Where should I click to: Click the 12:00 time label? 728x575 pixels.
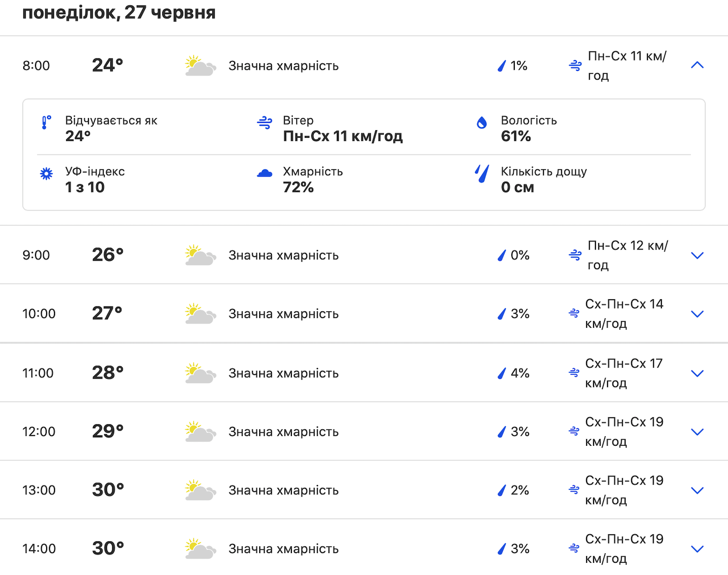point(39,432)
